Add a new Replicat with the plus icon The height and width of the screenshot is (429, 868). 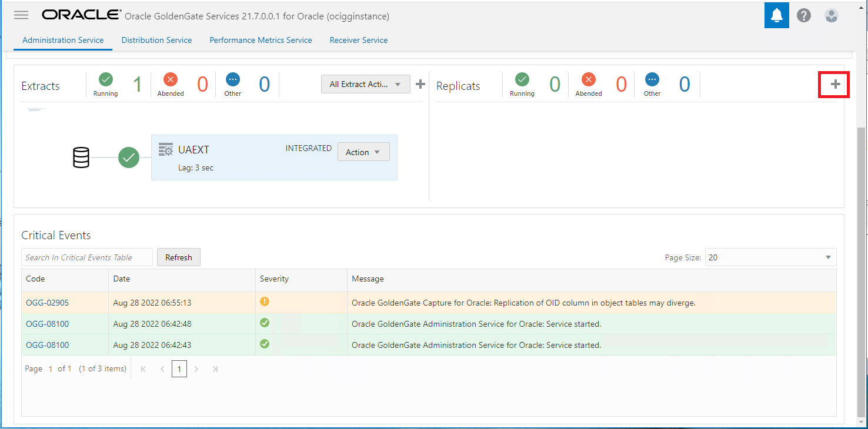(835, 84)
